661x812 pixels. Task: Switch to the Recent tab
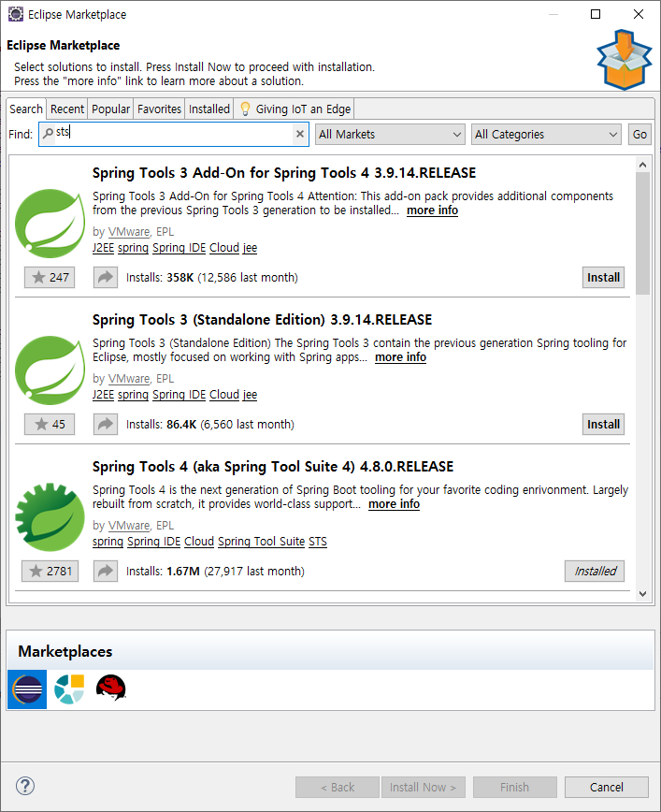pyautogui.click(x=66, y=109)
